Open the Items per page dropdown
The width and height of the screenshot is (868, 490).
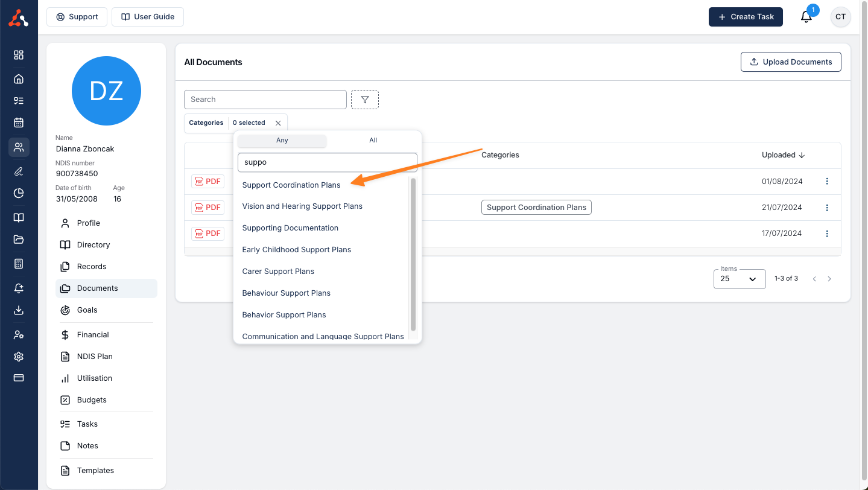coord(739,279)
